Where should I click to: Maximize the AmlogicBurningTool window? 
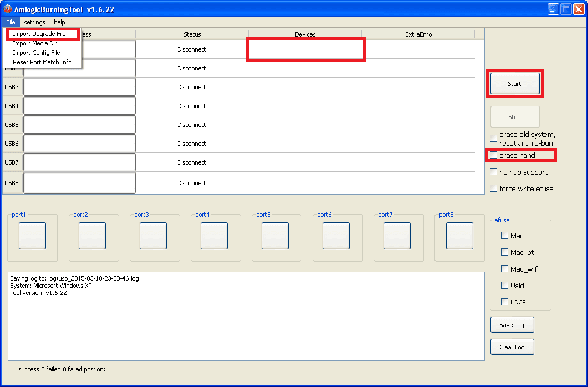click(566, 9)
